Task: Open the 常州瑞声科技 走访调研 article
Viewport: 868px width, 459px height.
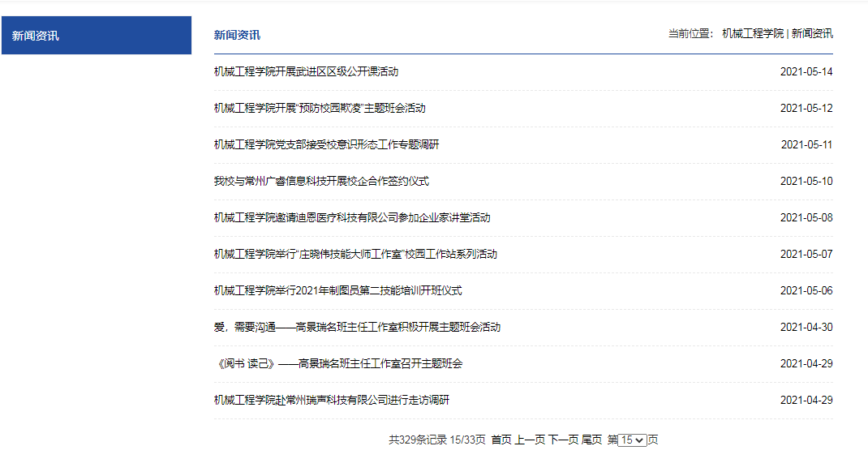Action: coord(331,400)
